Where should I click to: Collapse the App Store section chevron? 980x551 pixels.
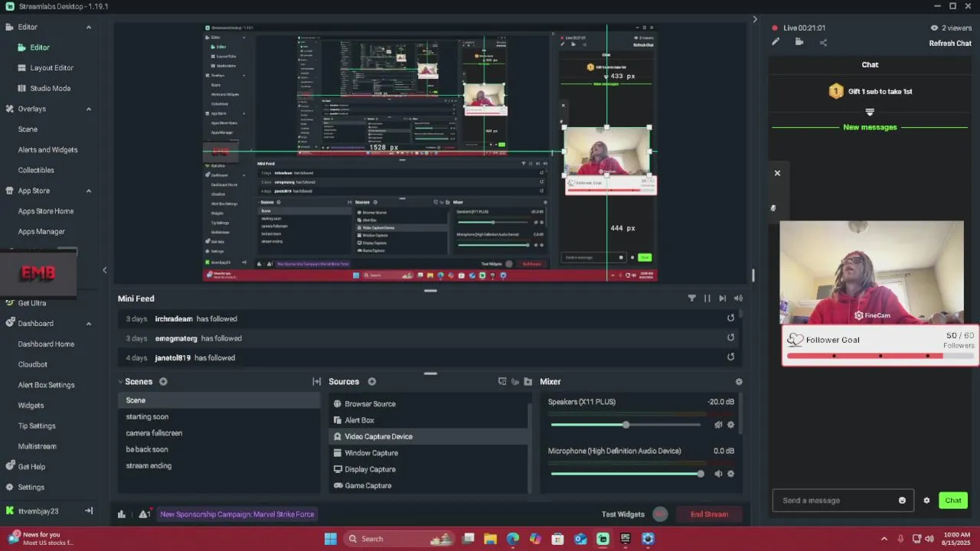89,191
